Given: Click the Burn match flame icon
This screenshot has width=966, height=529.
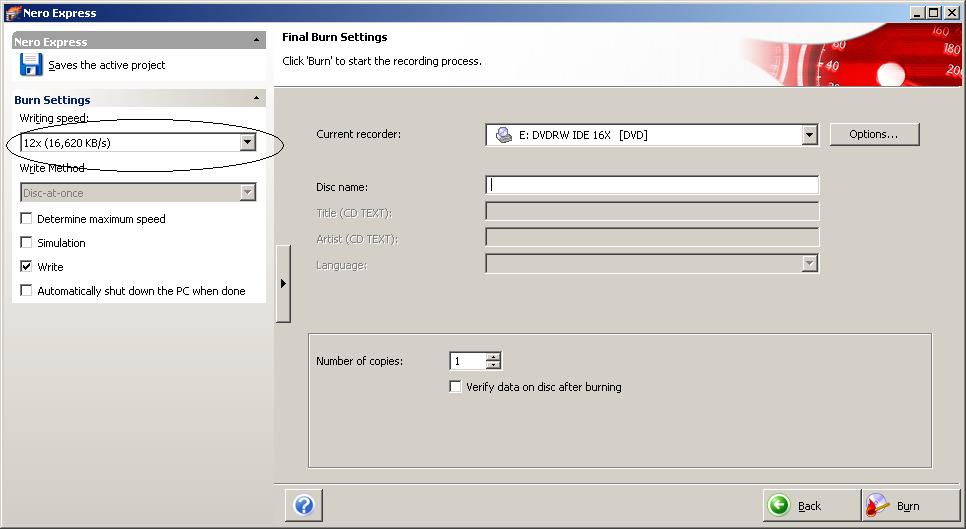Looking at the screenshot, I should pos(878,505).
